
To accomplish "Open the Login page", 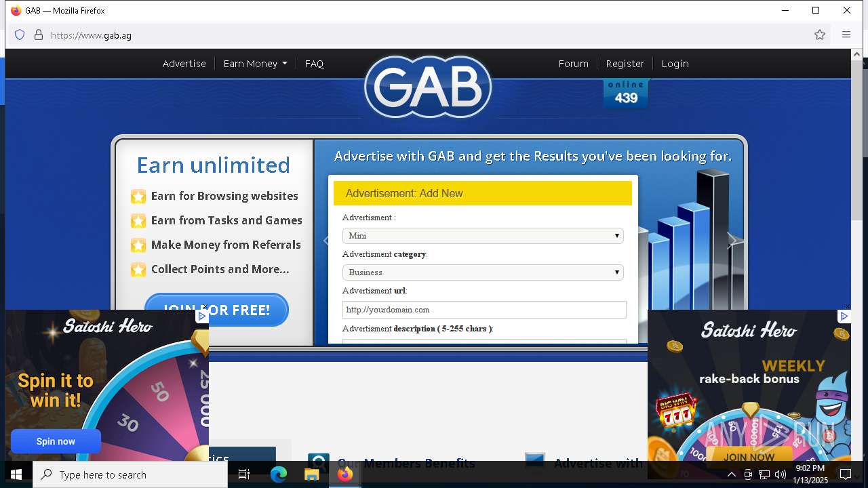I will pyautogui.click(x=675, y=64).
